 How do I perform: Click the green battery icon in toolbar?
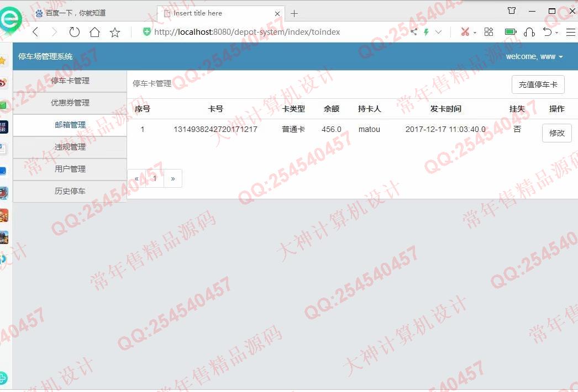(x=511, y=31)
